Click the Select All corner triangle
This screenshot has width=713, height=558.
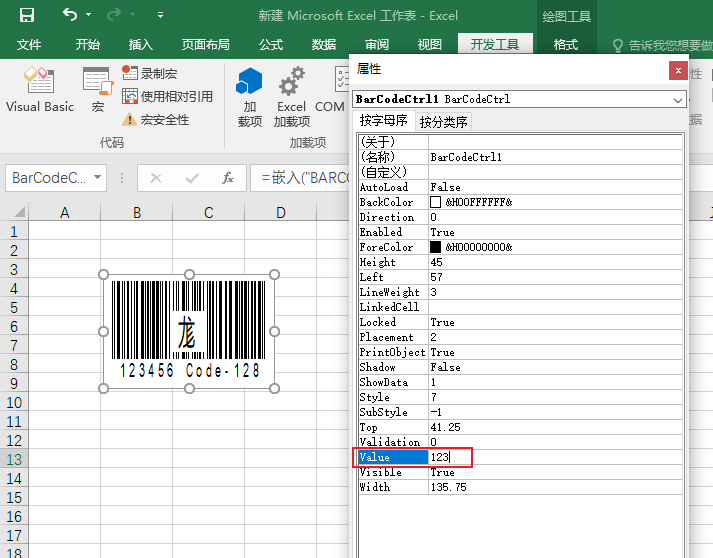click(19, 212)
